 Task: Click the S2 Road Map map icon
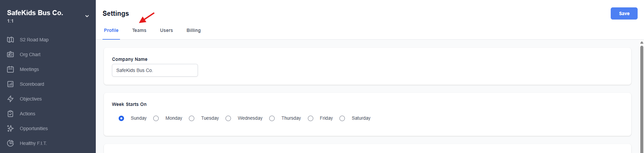pos(10,40)
